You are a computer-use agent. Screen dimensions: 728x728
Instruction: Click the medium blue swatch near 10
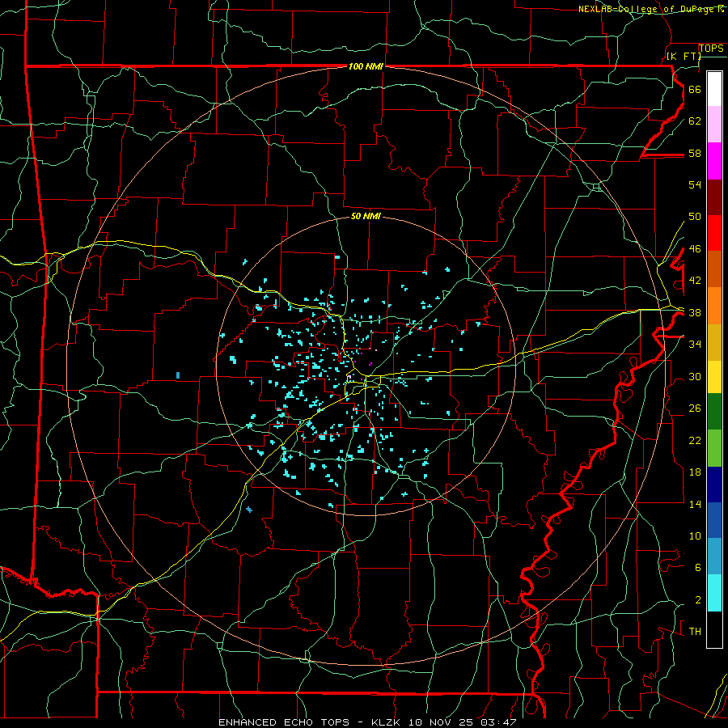[714, 520]
